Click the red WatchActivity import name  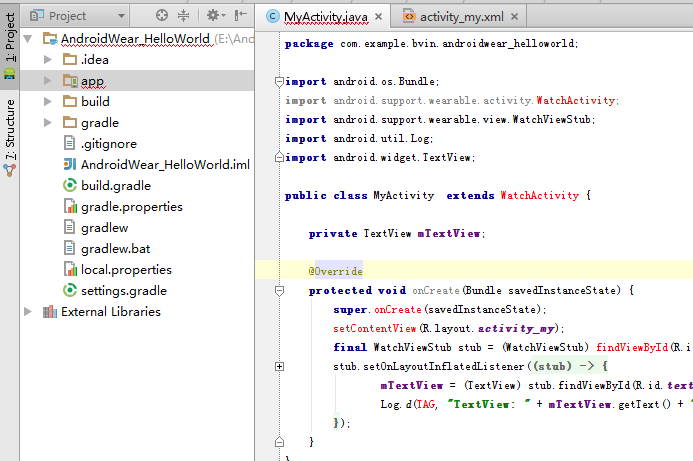576,100
